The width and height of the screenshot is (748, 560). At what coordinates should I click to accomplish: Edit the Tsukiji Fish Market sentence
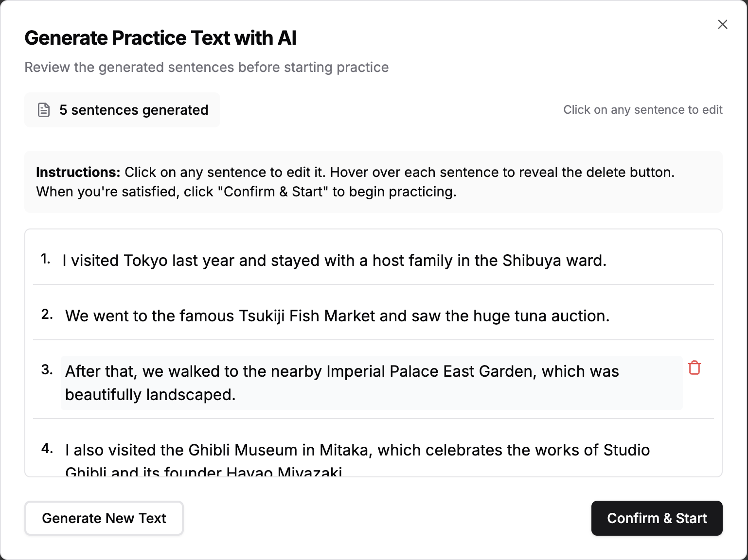coord(337,316)
